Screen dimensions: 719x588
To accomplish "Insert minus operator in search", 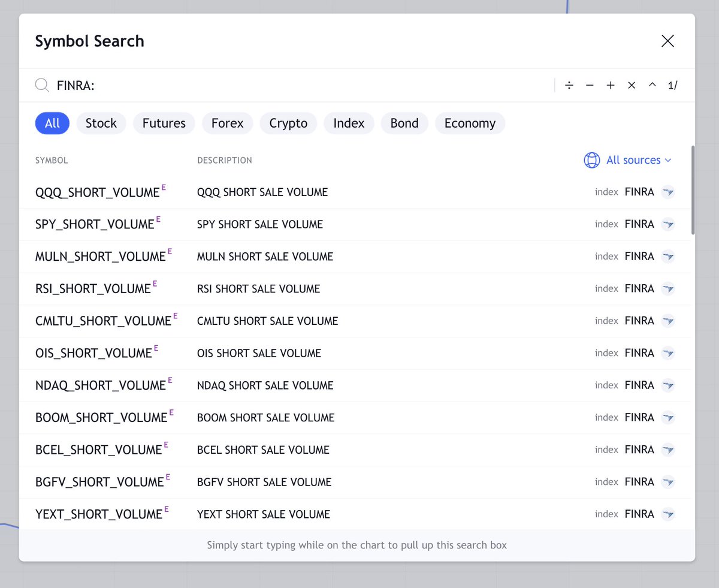I will pos(590,85).
